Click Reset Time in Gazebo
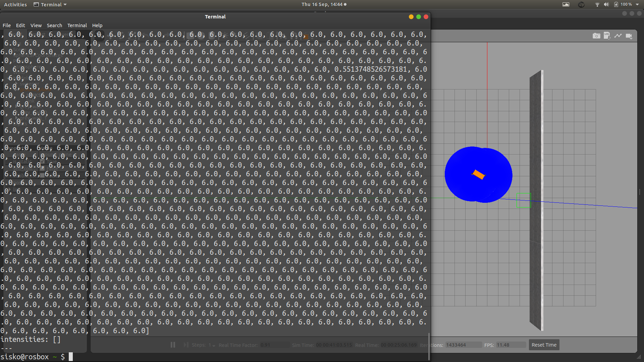 [x=544, y=345]
